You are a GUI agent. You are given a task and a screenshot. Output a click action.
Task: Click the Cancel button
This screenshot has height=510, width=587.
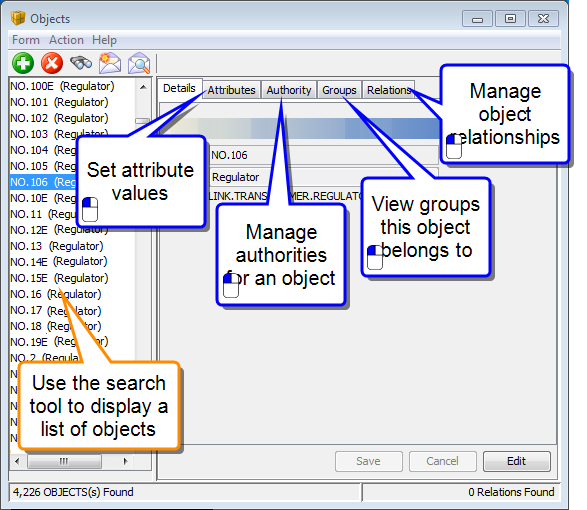pos(442,461)
